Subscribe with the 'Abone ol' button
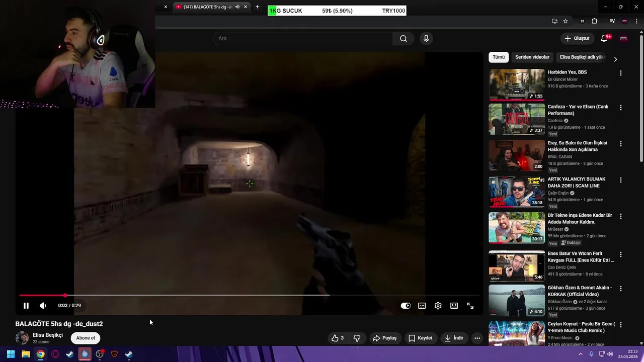The height and width of the screenshot is (362, 644). [86, 338]
